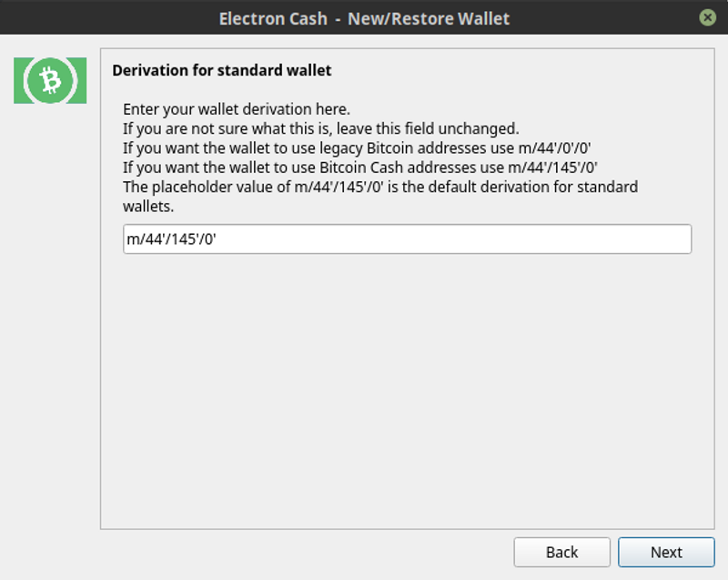728x580 pixels.
Task: Click the Electron Cash window title
Action: 364,18
